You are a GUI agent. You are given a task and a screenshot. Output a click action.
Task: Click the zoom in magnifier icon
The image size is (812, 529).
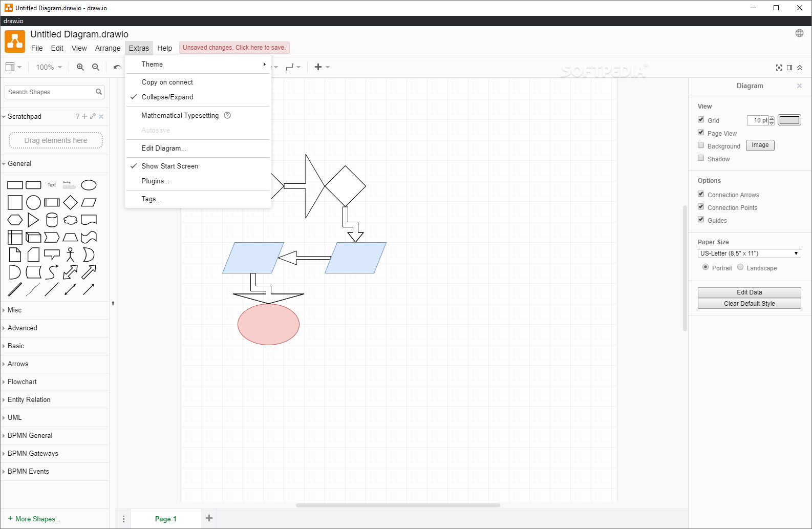[x=80, y=67]
